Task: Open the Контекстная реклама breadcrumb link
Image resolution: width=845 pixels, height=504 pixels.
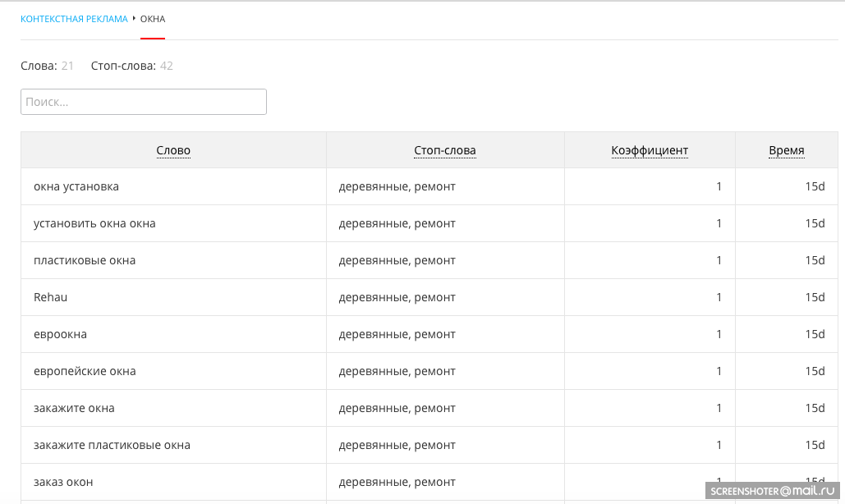Action: point(74,19)
